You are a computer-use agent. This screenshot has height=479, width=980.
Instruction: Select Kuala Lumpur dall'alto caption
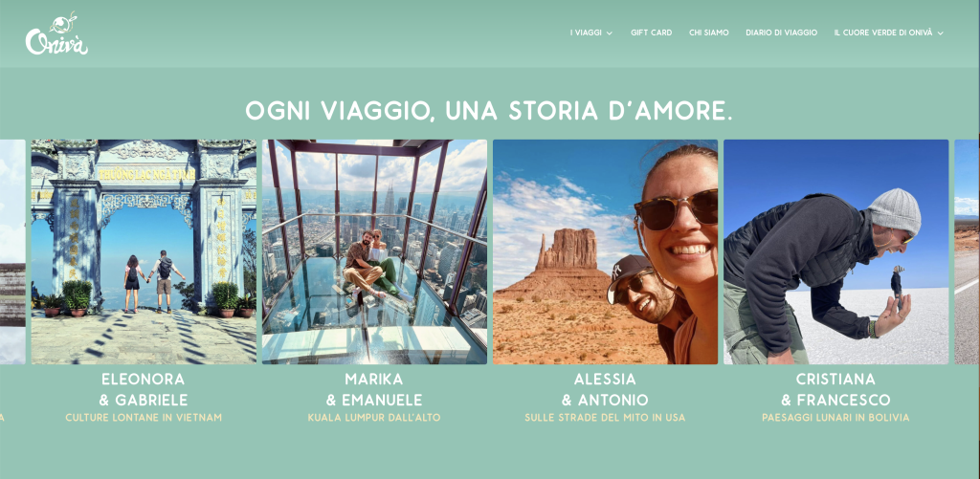point(374,418)
